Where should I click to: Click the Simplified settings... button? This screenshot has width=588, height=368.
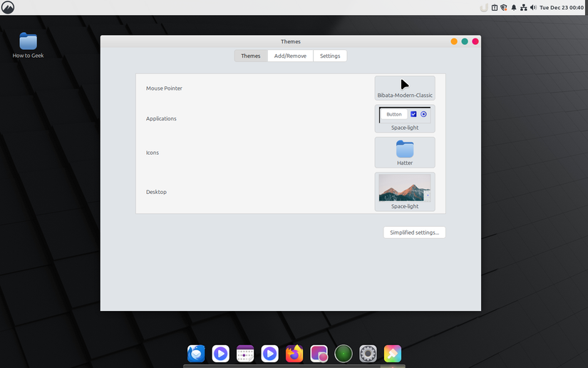414,232
